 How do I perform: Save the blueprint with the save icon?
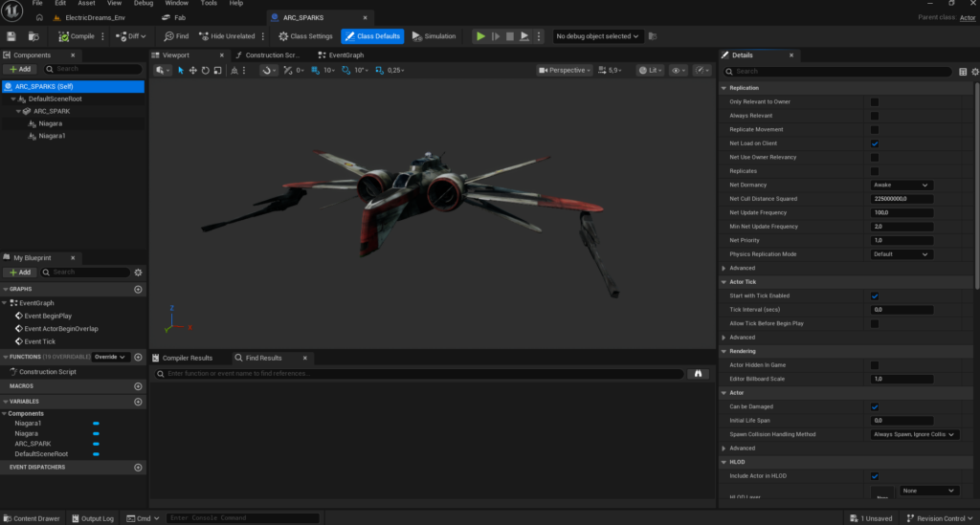(x=11, y=36)
